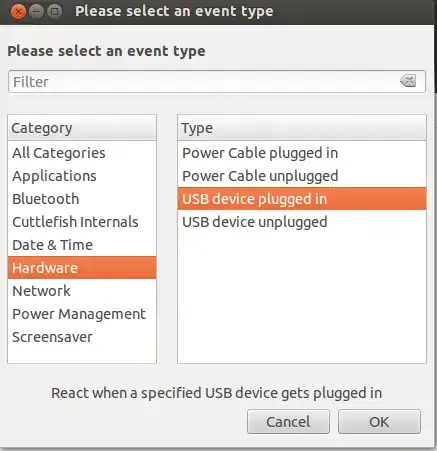Confirm selection with the OK button
Image resolution: width=437 pixels, height=451 pixels.
379,422
